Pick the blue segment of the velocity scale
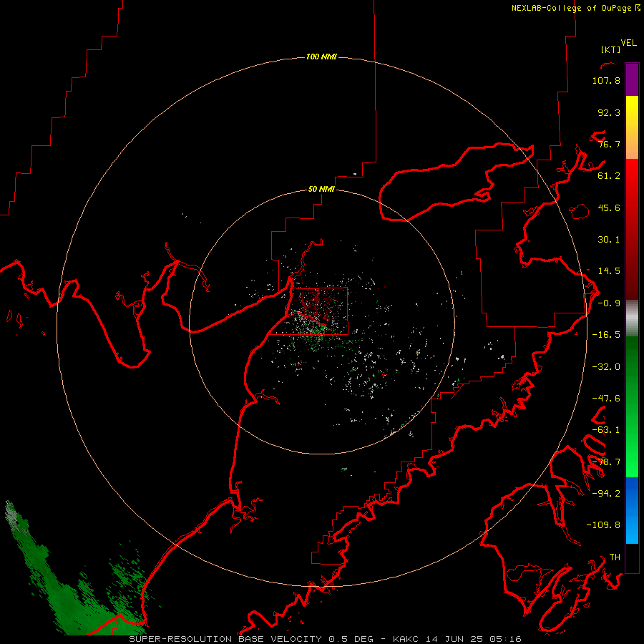 (632, 510)
